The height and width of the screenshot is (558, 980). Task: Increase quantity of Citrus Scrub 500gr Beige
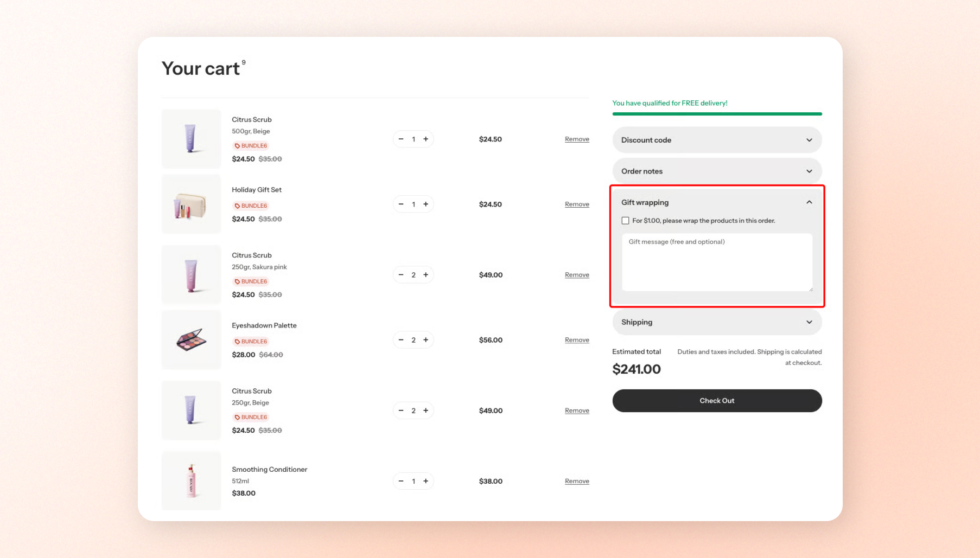click(426, 139)
